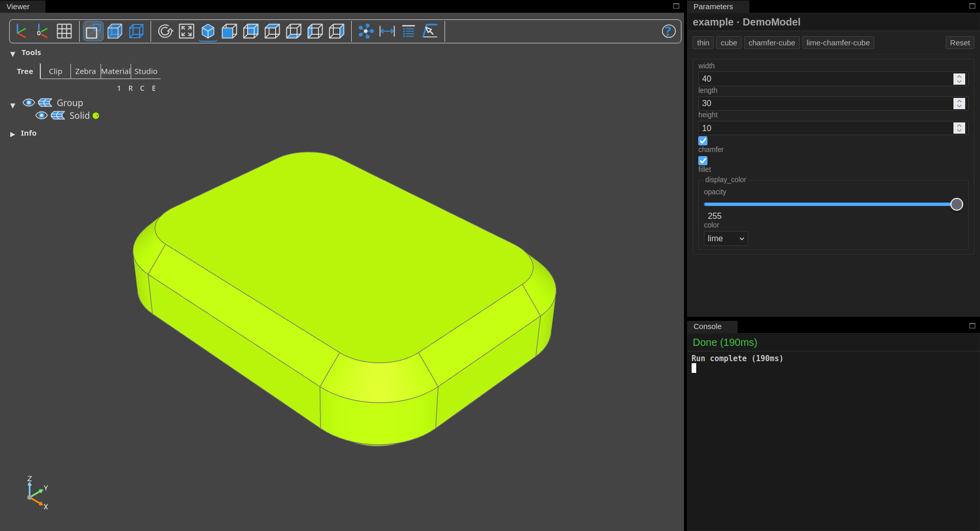Maximize the Viewer panel
980x531 pixels.
(x=676, y=6)
